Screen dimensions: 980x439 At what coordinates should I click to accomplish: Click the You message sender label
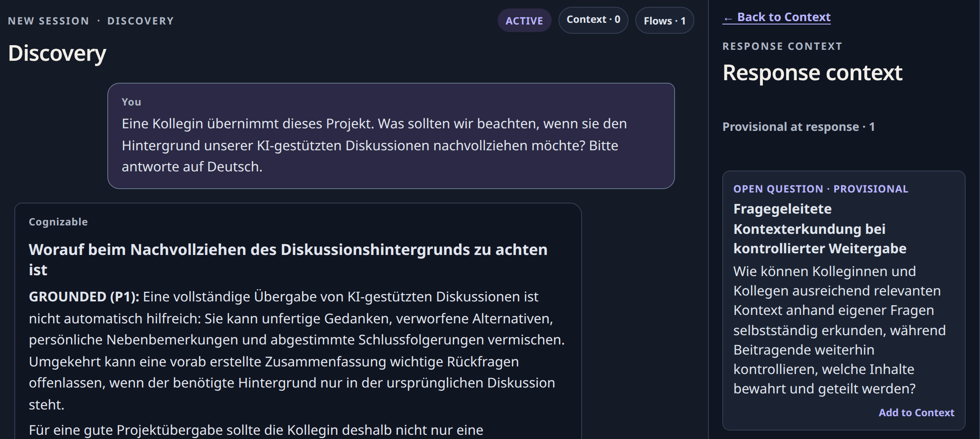click(131, 102)
